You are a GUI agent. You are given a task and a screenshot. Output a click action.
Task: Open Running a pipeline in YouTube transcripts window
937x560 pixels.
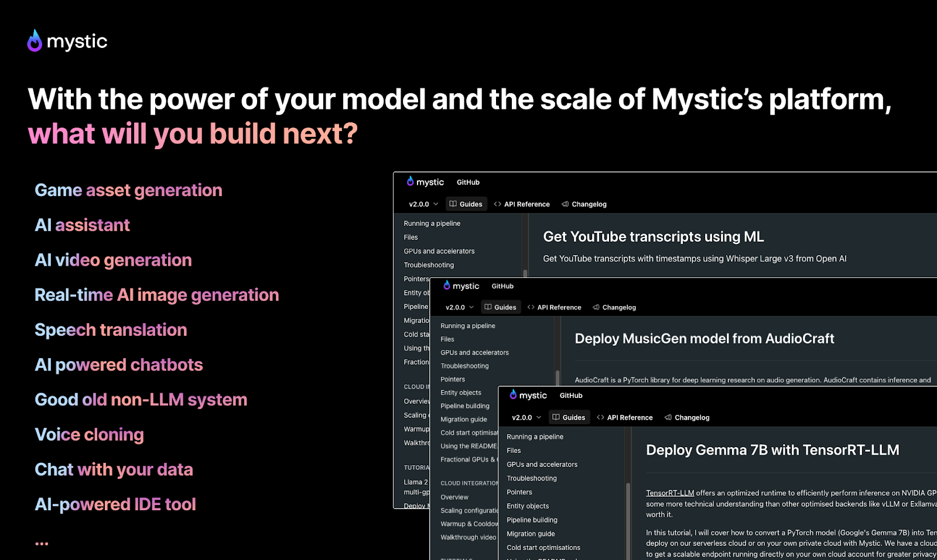point(432,224)
